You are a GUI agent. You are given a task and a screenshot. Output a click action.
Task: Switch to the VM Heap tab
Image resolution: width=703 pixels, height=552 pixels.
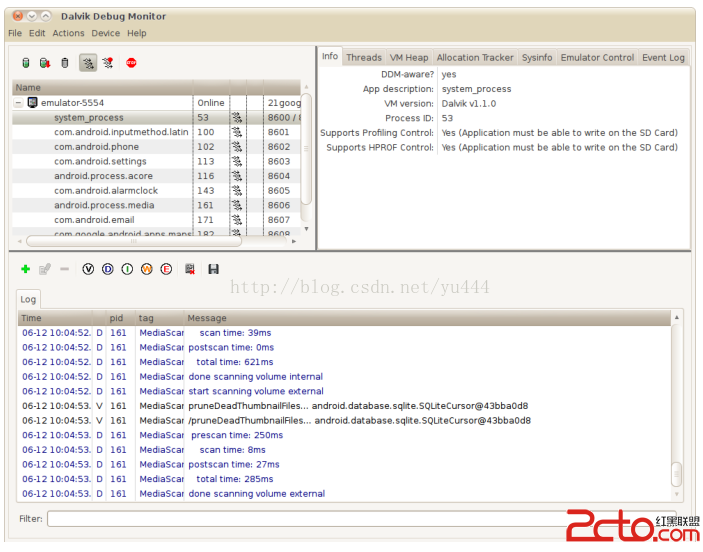[409, 57]
